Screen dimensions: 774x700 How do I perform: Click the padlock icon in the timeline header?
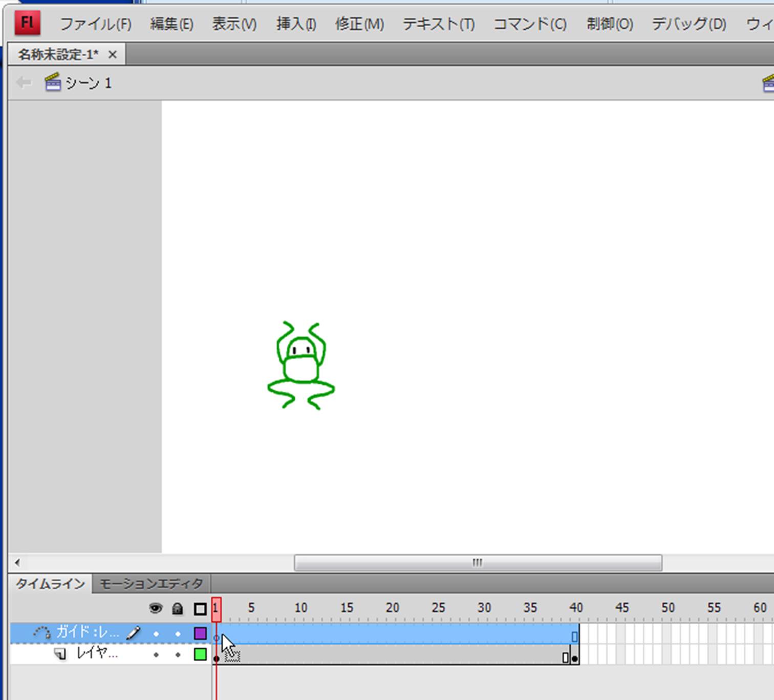coord(178,608)
